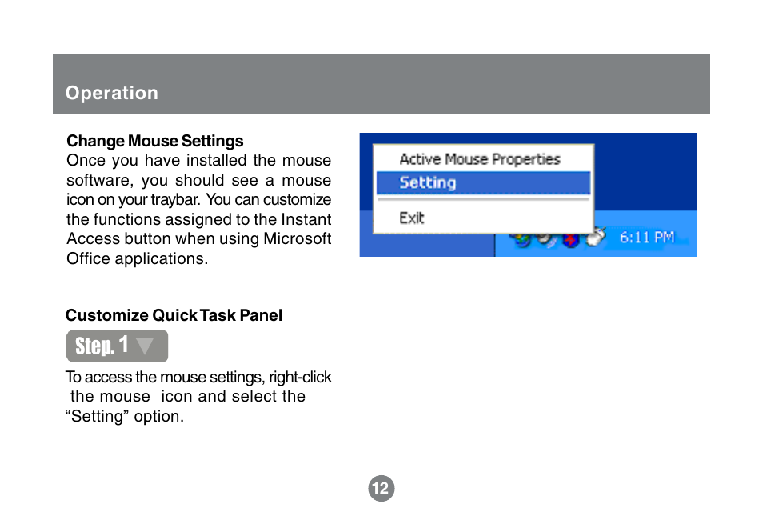Click the page number 12 circle
The image size is (763, 532).
[x=381, y=488]
